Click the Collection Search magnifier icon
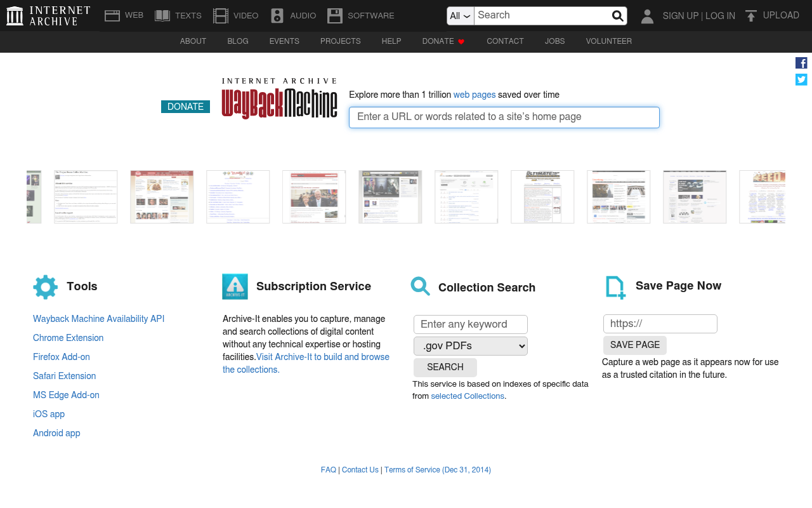This screenshot has height=508, width=812. 420,286
